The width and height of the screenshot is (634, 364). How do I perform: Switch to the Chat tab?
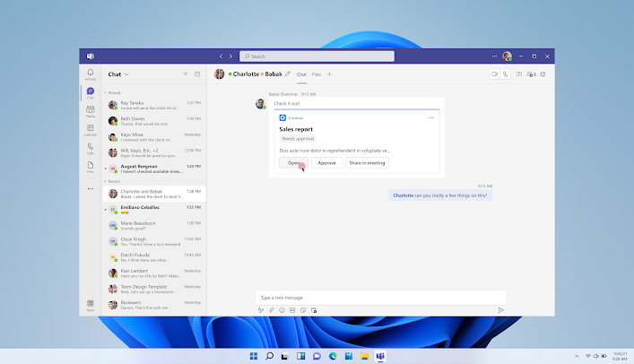301,74
